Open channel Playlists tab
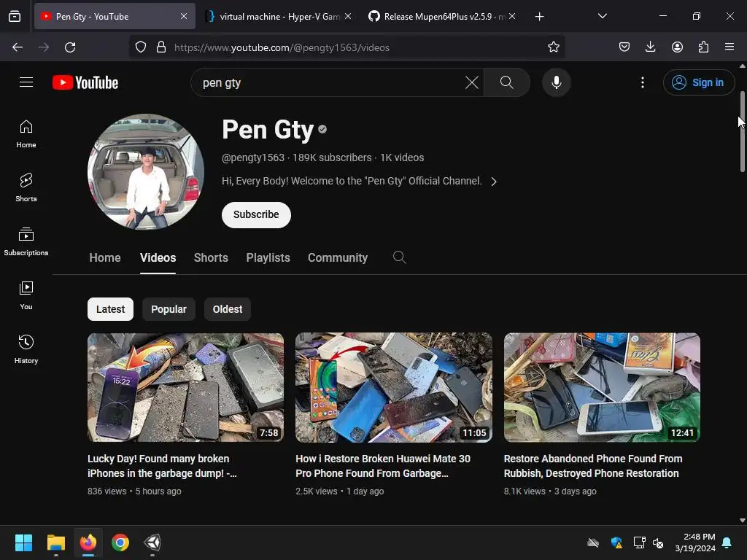The width and height of the screenshot is (747, 560). point(268,257)
